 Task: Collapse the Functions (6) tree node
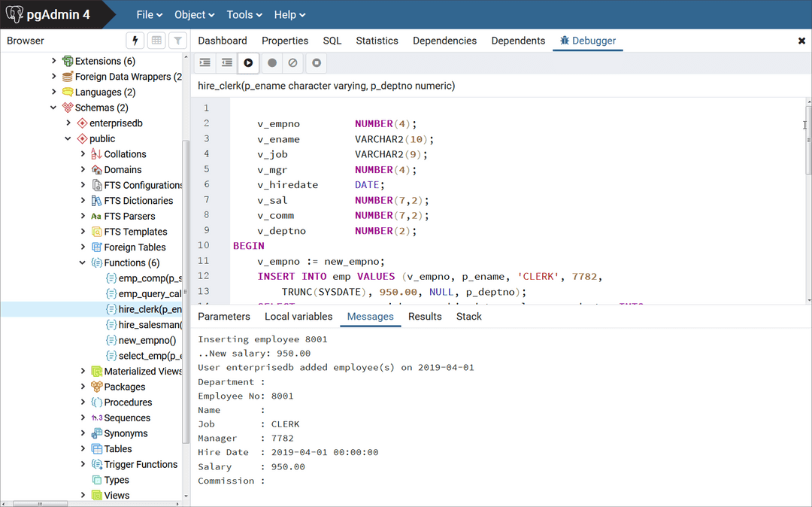coord(83,263)
